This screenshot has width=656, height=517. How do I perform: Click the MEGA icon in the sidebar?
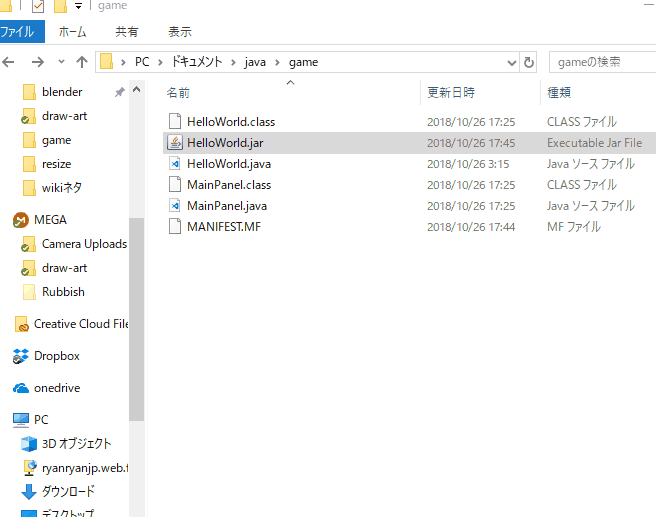click(21, 220)
